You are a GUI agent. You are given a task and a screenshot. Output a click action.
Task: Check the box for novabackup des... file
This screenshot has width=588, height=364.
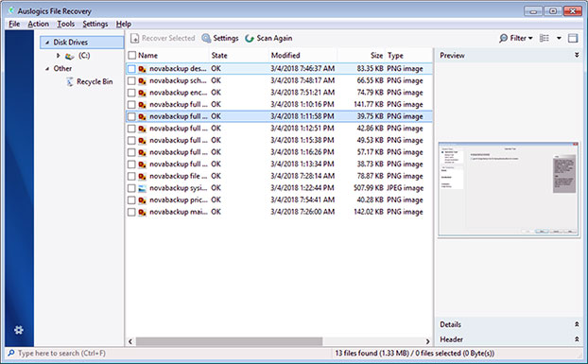(131, 69)
